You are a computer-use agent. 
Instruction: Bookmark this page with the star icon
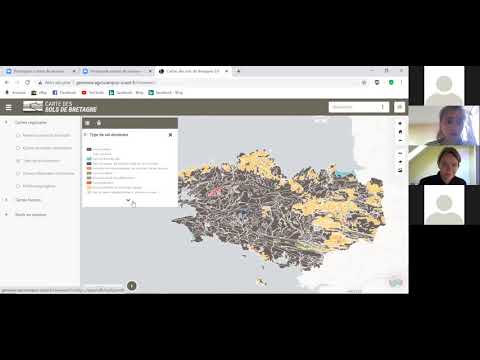(x=364, y=82)
